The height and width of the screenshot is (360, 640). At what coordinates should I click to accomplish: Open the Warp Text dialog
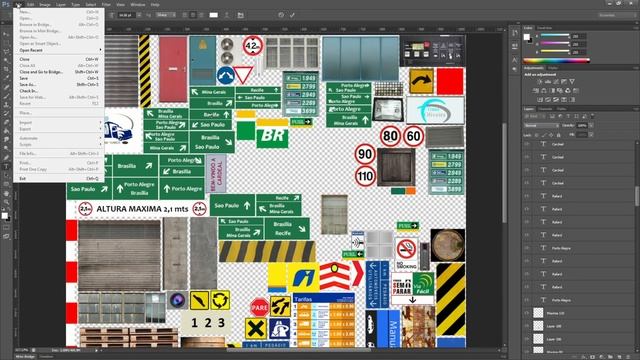[x=227, y=15]
